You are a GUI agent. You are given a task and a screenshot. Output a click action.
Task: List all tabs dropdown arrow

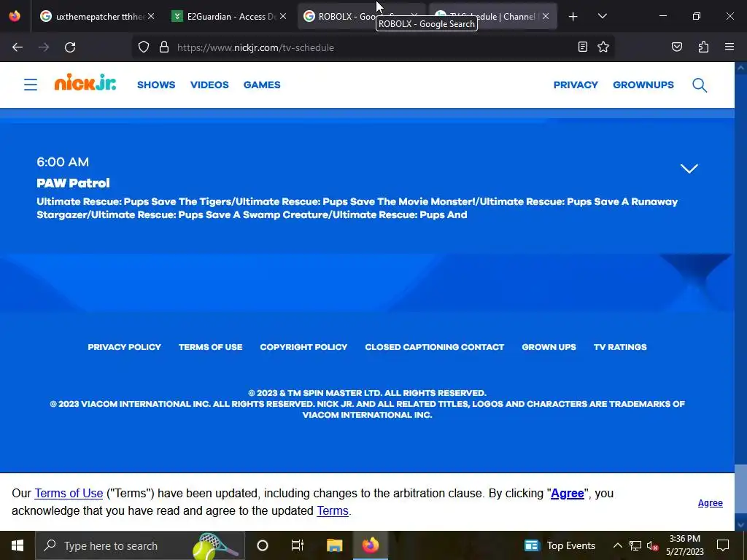602,16
